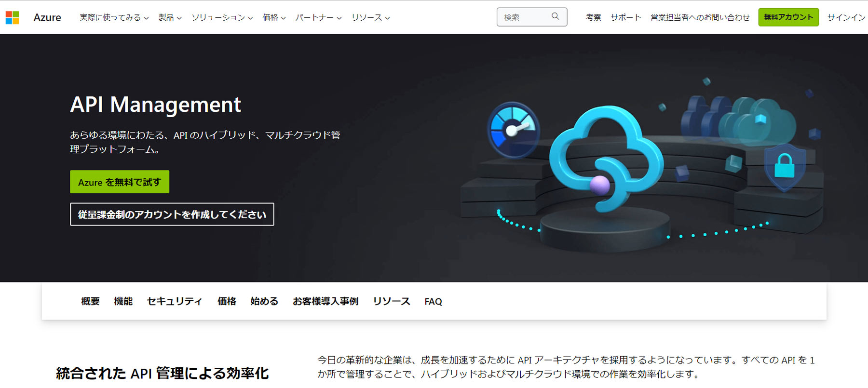Click the blue cloud hero illustration
This screenshot has width=868, height=388.
(607, 159)
